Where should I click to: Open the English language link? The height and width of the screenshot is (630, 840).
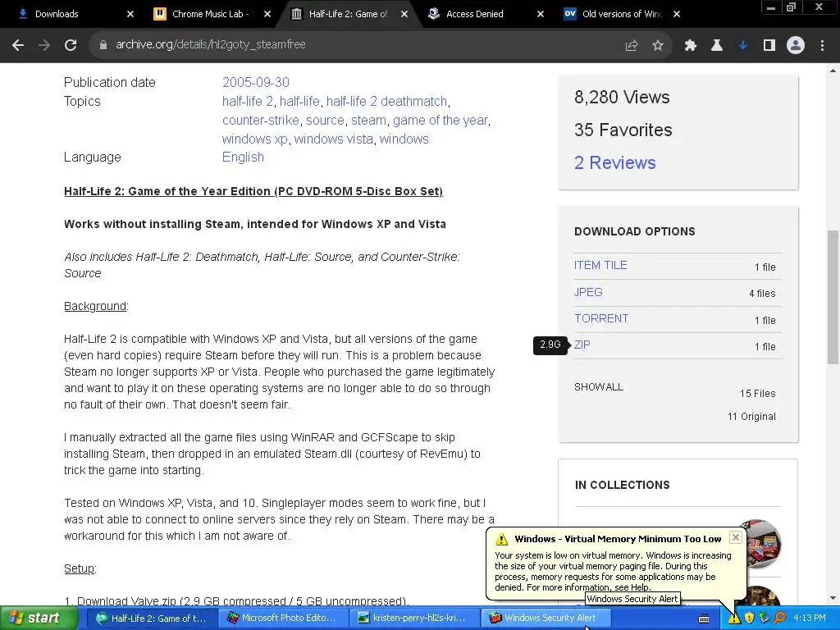[243, 157]
